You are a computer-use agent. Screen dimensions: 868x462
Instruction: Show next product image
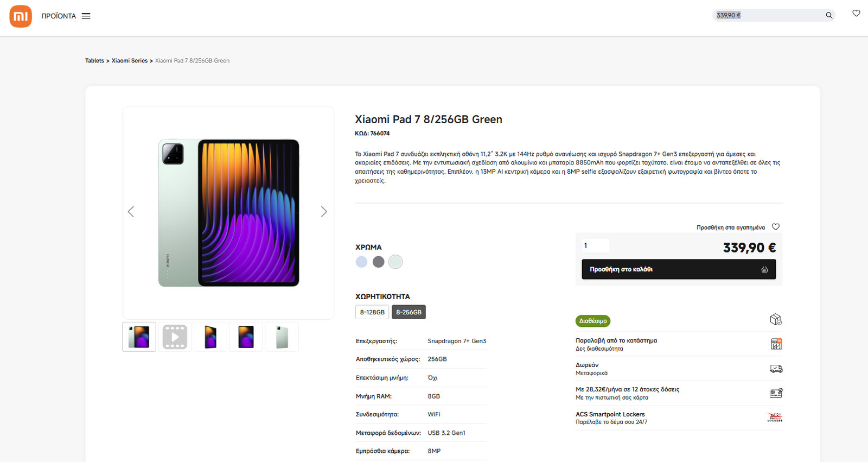pos(324,212)
